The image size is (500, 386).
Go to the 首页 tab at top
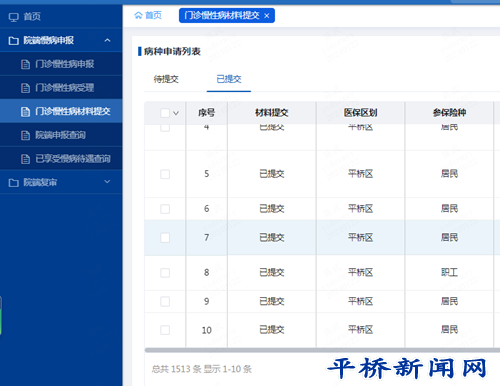tap(148, 15)
